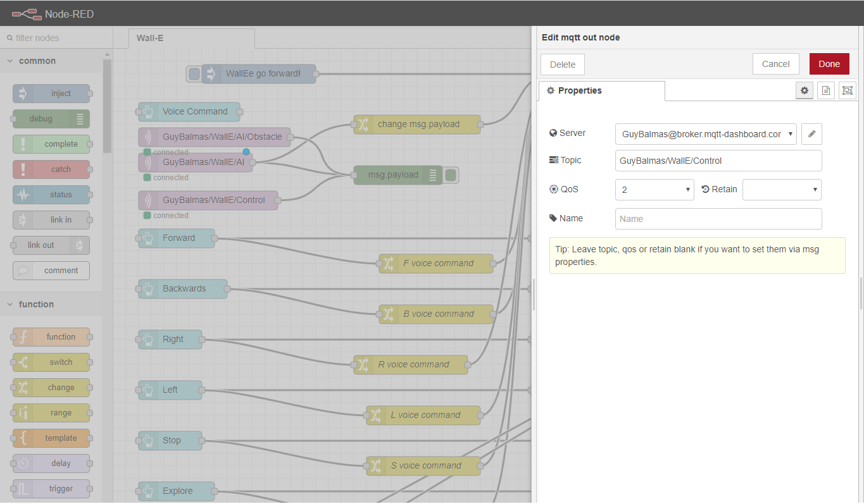Click the GuyBalmas/WallE/Control mqtt in node
The height and width of the screenshot is (504, 864).
click(208, 200)
